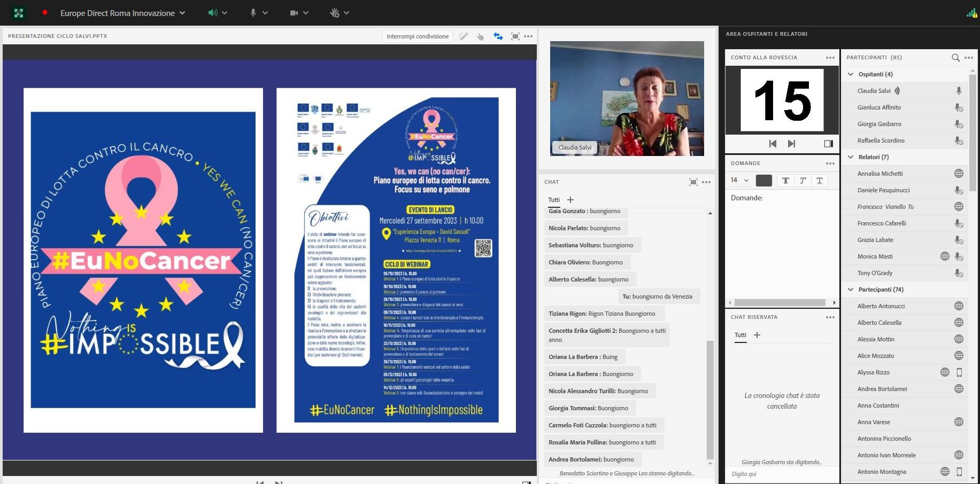The width and height of the screenshot is (980, 484).
Task: Click Interrompi condivisione to stop sharing
Action: point(418,36)
